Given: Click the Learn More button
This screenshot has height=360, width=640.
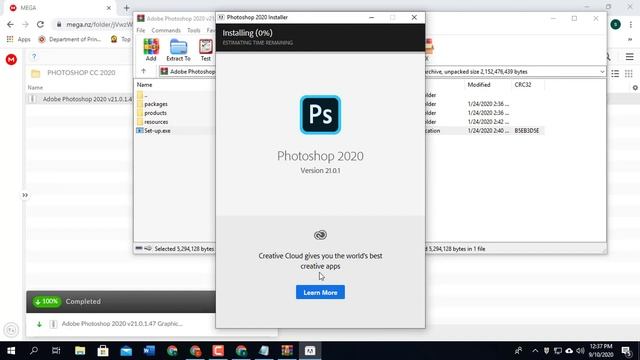Looking at the screenshot, I should click(x=320, y=292).
